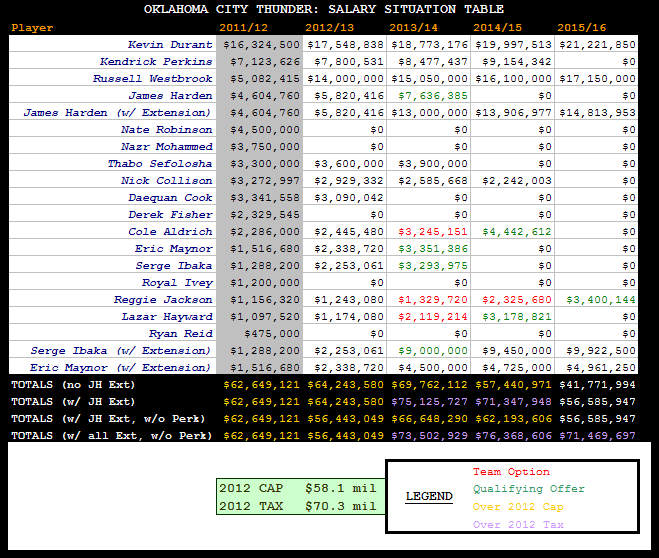
Task: Click the Kevin Durant player name
Action: 170,45
